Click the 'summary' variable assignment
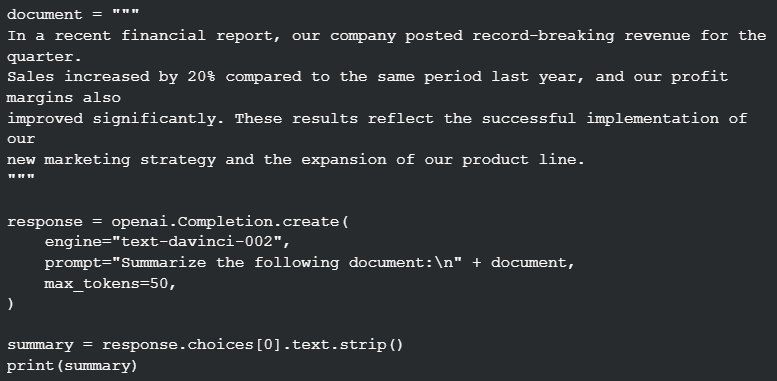Viewport: 777px width, 381px height. [x=40, y=345]
